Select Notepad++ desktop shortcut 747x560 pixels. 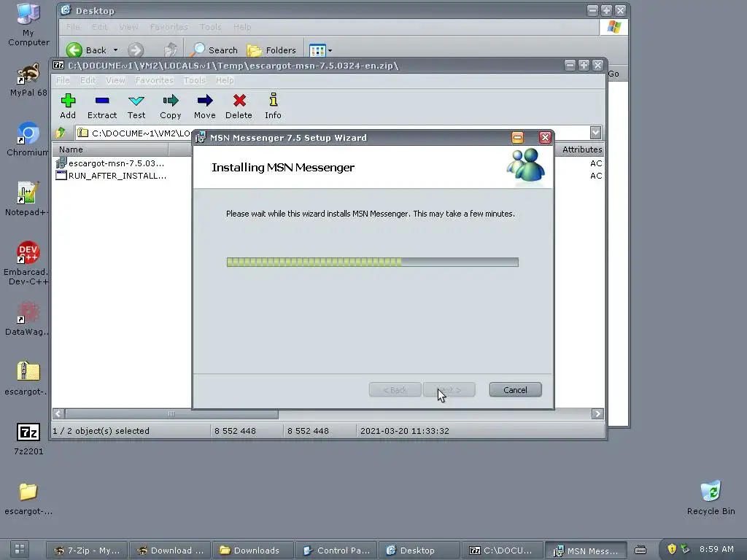27,199
